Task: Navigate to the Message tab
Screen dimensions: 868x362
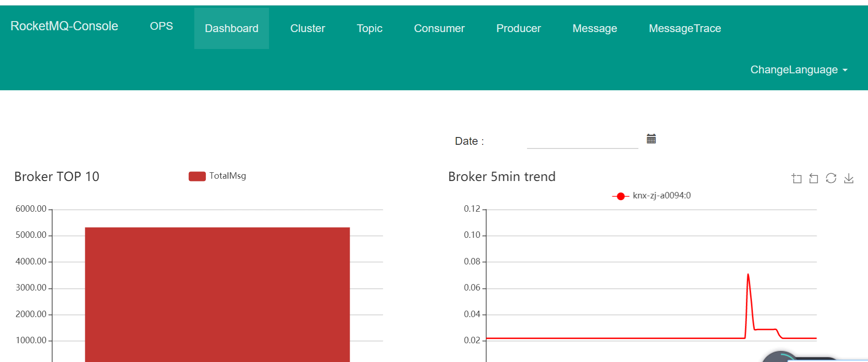Action: (x=594, y=28)
